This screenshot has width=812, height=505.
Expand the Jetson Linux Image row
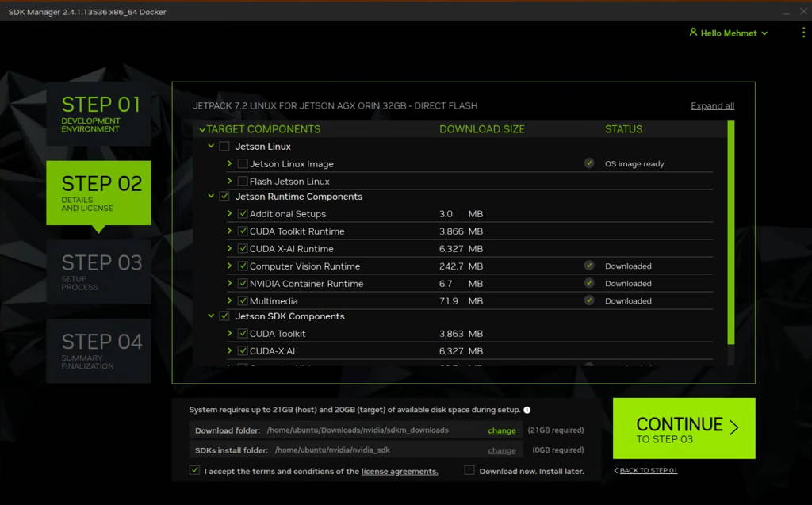tap(229, 163)
